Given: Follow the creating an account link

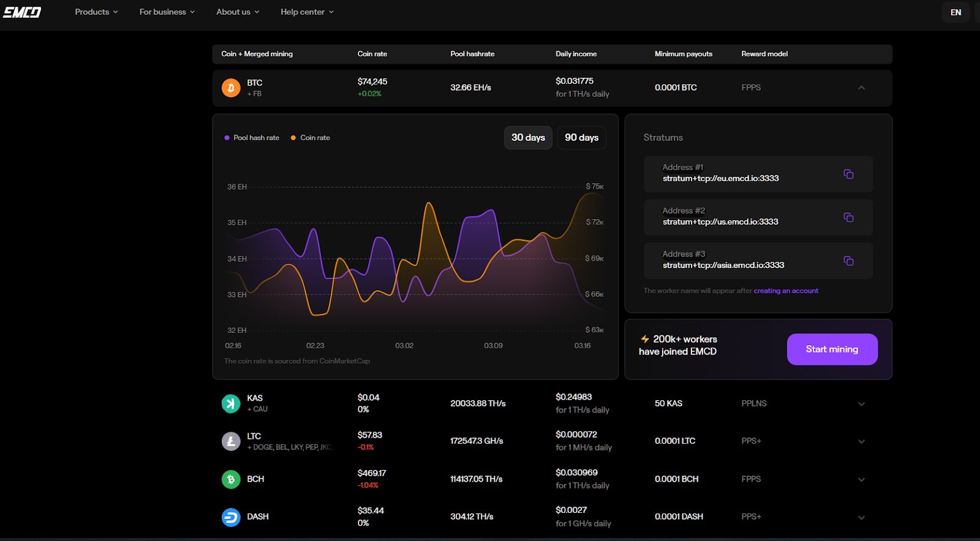Looking at the screenshot, I should [x=786, y=291].
